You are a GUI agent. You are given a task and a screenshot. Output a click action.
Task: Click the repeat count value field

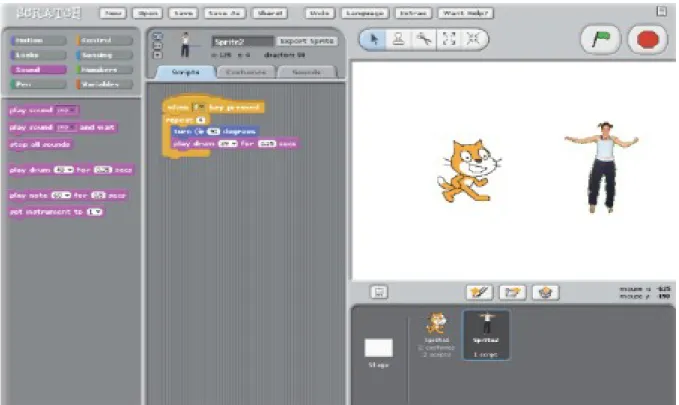pyautogui.click(x=200, y=120)
